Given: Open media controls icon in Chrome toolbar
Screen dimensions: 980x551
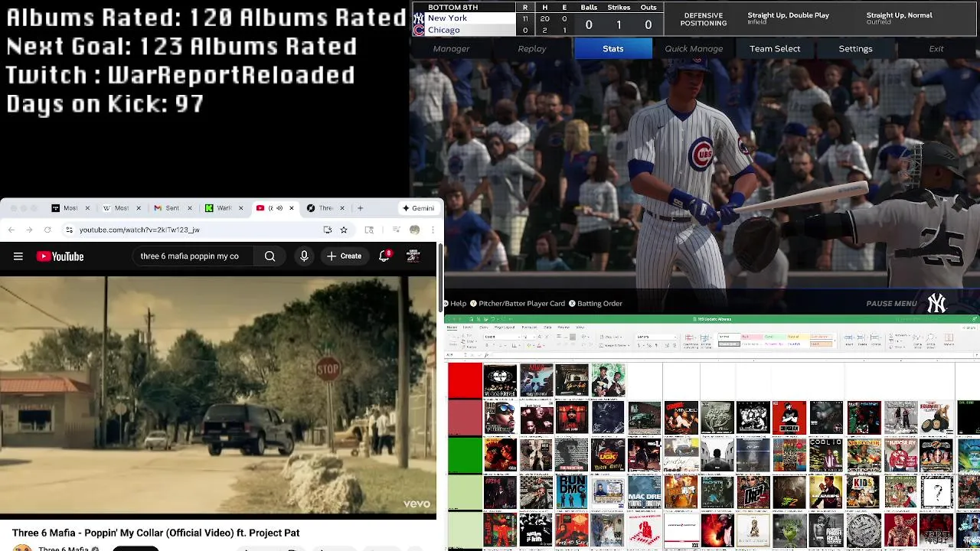Looking at the screenshot, I should [x=396, y=230].
